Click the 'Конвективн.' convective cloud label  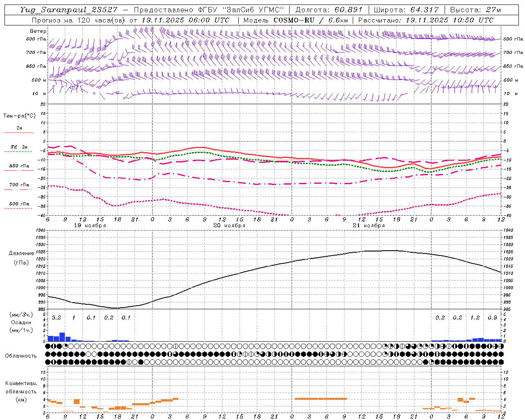[21, 383]
